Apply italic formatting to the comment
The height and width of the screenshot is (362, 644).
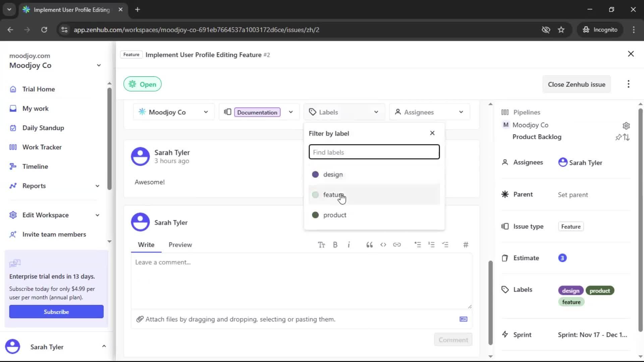[349, 245]
